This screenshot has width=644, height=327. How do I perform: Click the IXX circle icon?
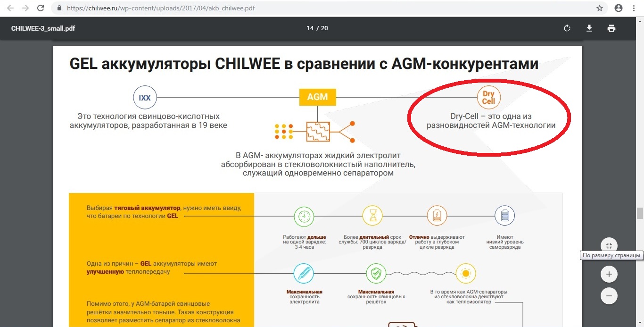tap(145, 98)
